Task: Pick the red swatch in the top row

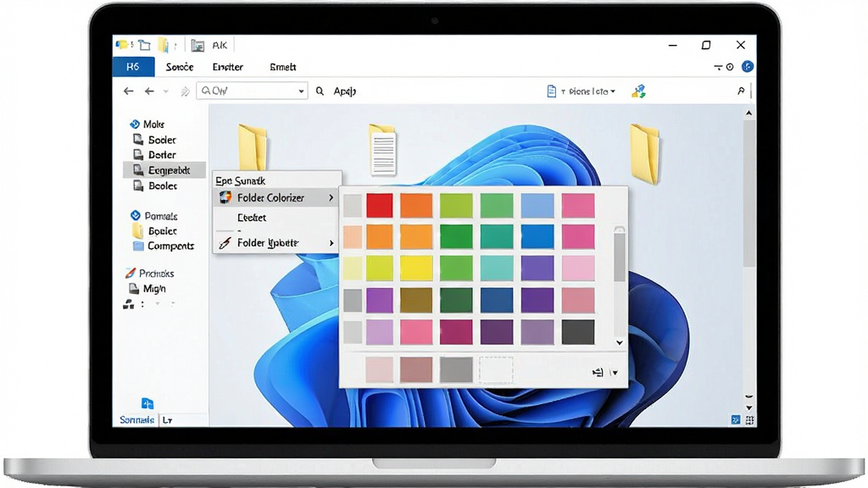Action: (x=379, y=205)
